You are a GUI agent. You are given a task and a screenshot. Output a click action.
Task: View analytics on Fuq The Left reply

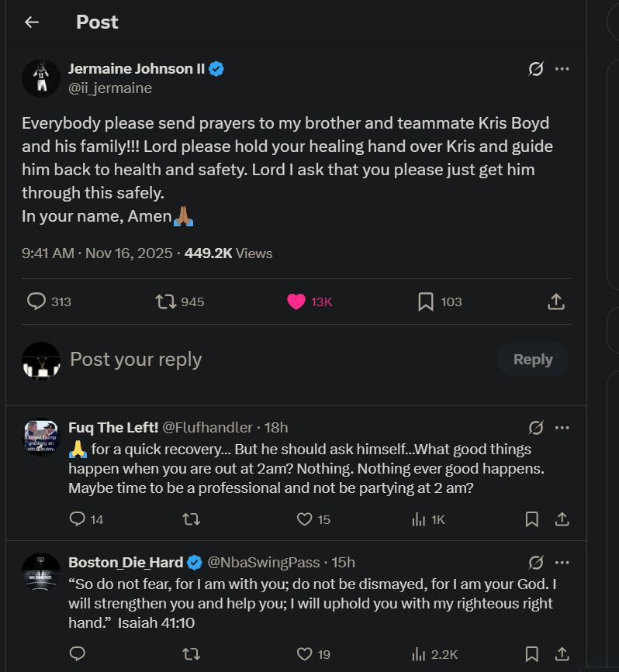point(419,519)
